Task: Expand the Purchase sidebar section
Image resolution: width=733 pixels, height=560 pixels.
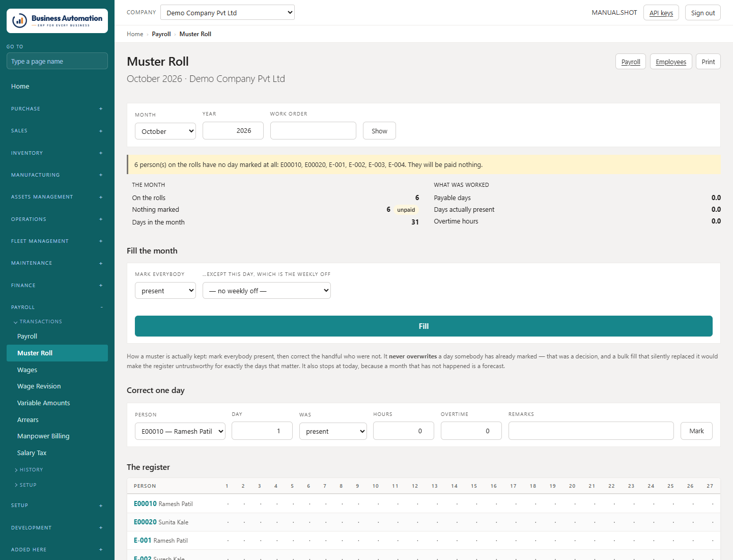Action: tap(57, 109)
